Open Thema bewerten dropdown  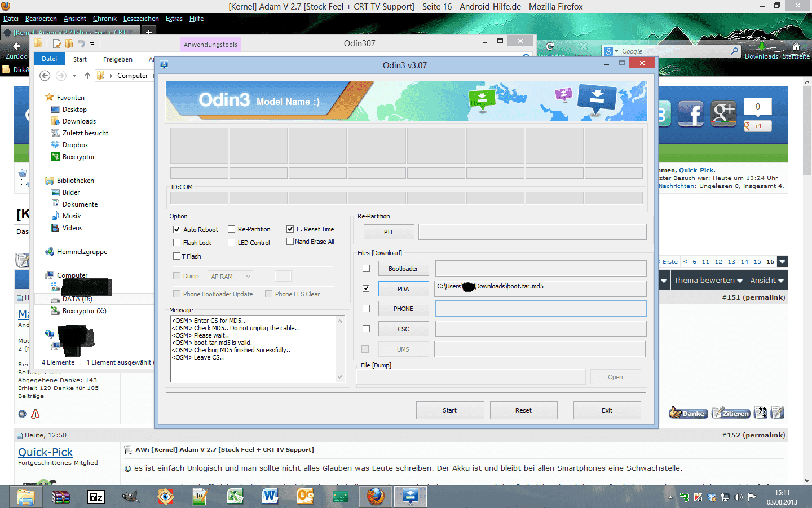[709, 280]
